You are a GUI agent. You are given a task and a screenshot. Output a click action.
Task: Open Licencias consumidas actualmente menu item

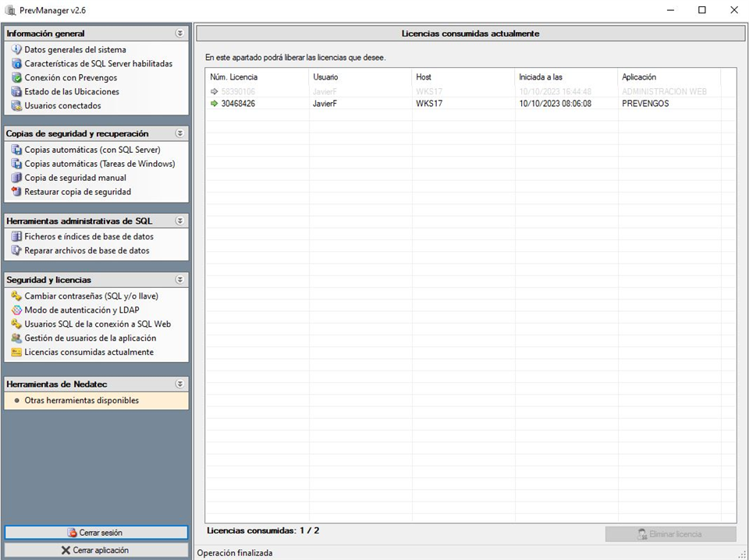pyautogui.click(x=88, y=353)
